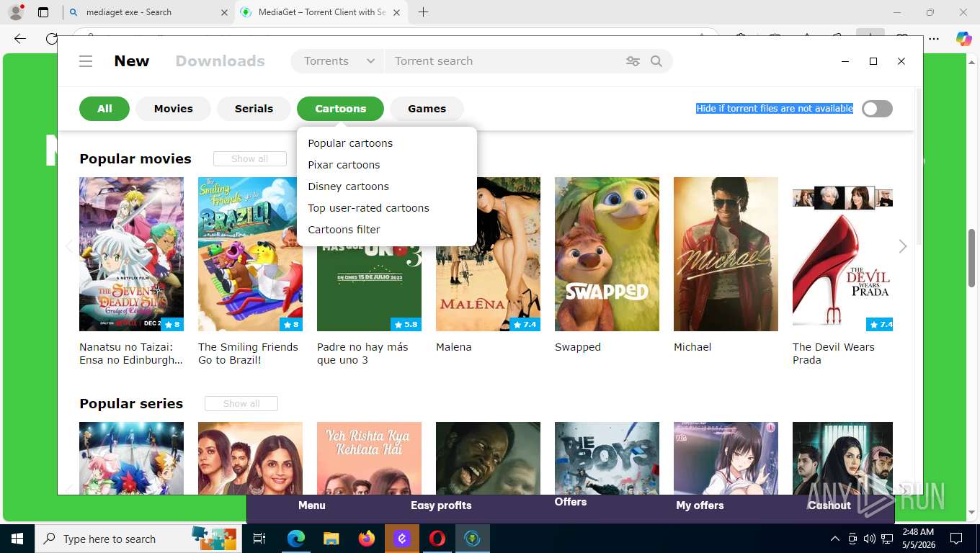Screen dimensions: 980x553
Task: Click Menu in the purple bar
Action: (312, 505)
